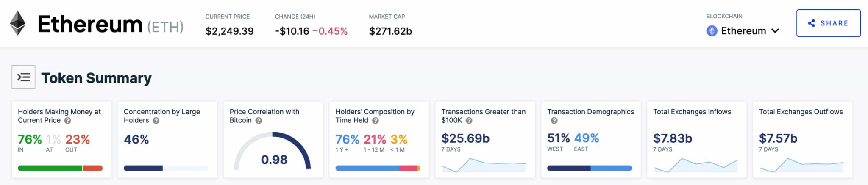868x185 pixels.
Task: Click the West/East demographics bar
Action: (x=589, y=168)
